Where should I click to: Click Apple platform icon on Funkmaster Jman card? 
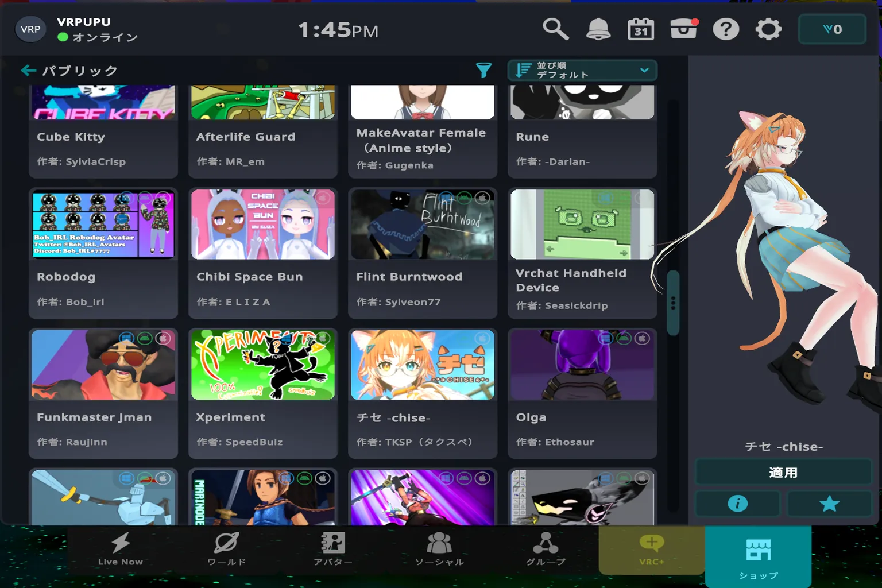163,338
